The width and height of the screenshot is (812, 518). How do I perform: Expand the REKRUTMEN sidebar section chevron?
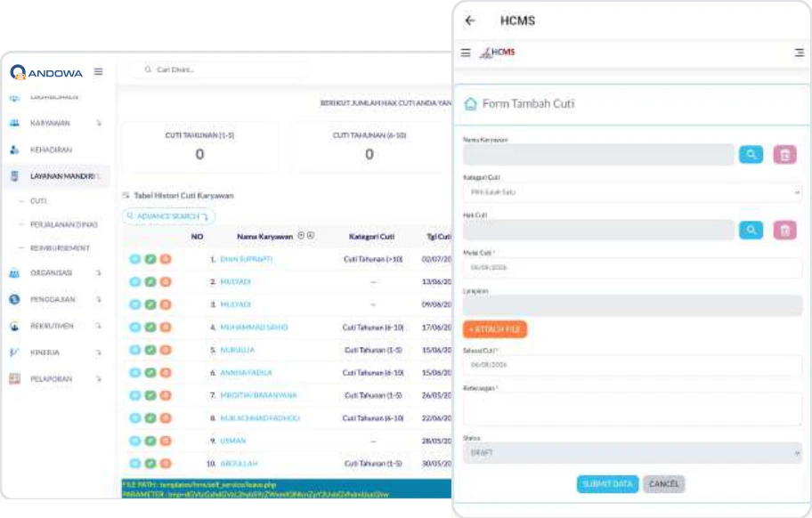[x=99, y=326]
